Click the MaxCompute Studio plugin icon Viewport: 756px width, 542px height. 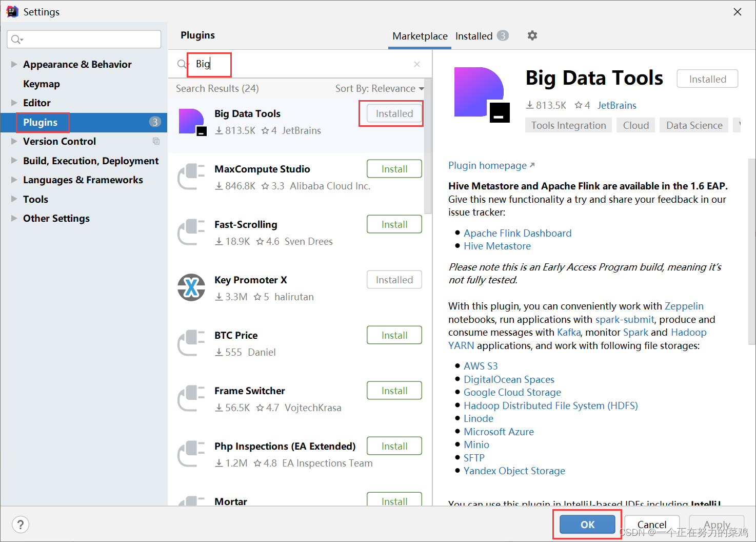pyautogui.click(x=191, y=177)
